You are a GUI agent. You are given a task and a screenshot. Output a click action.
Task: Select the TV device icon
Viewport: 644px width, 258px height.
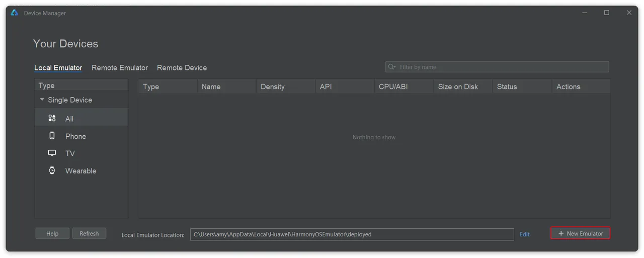pyautogui.click(x=52, y=153)
